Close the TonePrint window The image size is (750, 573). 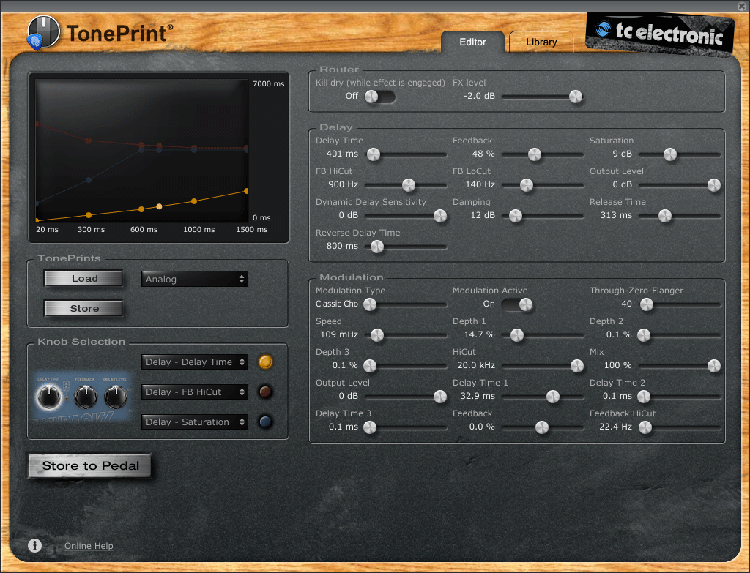pyautogui.click(x=743, y=6)
